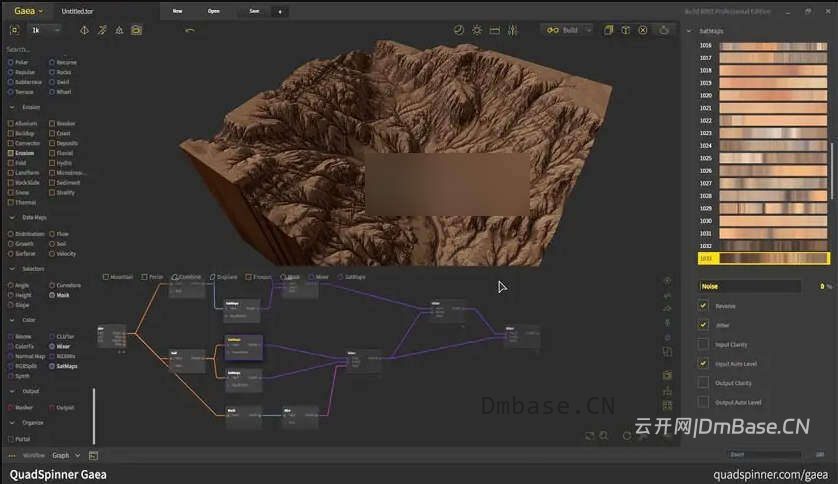Uncheck the Jitter checkbox
Image resolution: width=838 pixels, height=484 pixels.
coord(703,325)
